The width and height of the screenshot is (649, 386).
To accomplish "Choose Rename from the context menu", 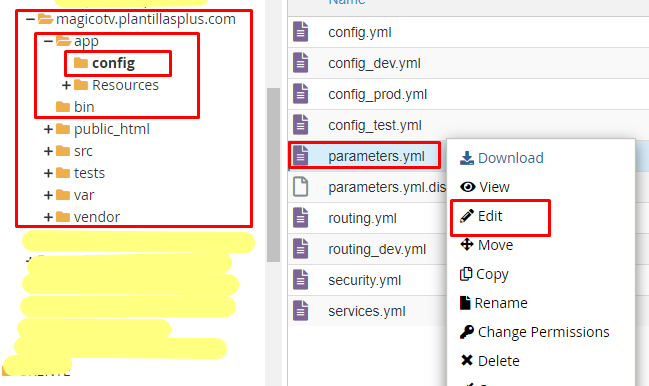I will click(493, 303).
